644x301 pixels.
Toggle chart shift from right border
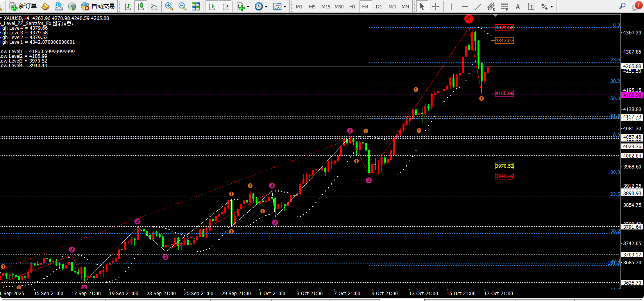tap(225, 6)
